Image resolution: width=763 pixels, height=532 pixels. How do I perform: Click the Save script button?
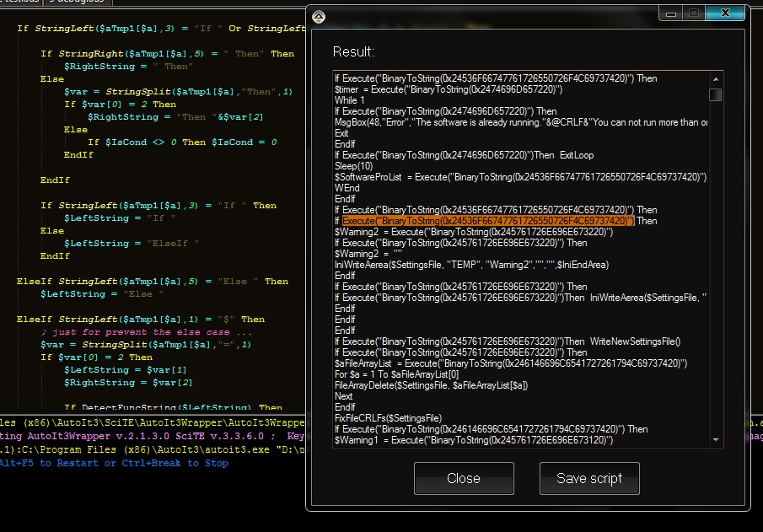tap(589, 478)
